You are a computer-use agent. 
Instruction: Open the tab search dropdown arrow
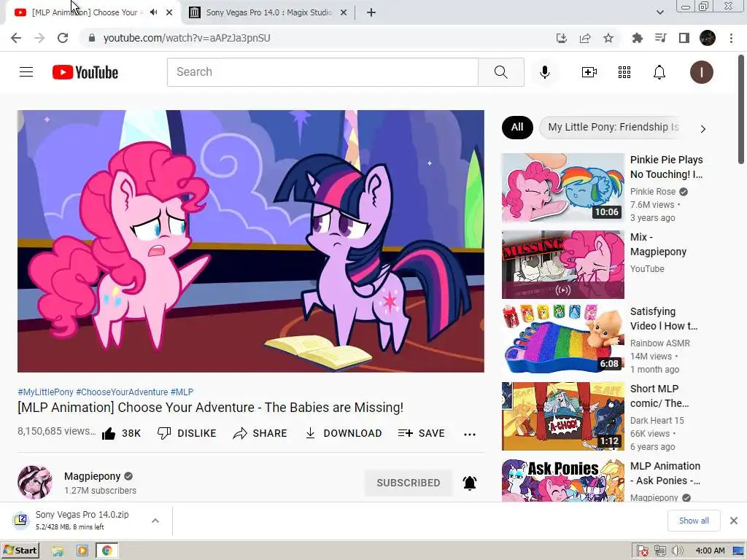point(659,12)
